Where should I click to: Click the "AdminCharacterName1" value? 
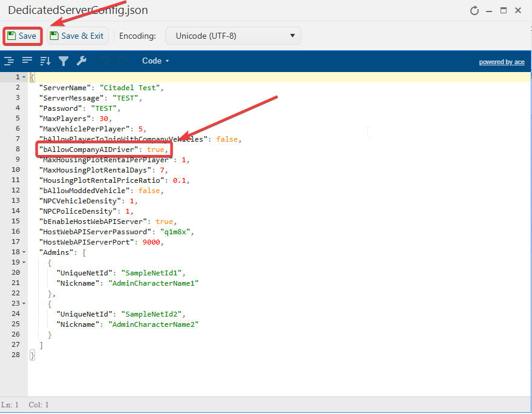coord(153,283)
